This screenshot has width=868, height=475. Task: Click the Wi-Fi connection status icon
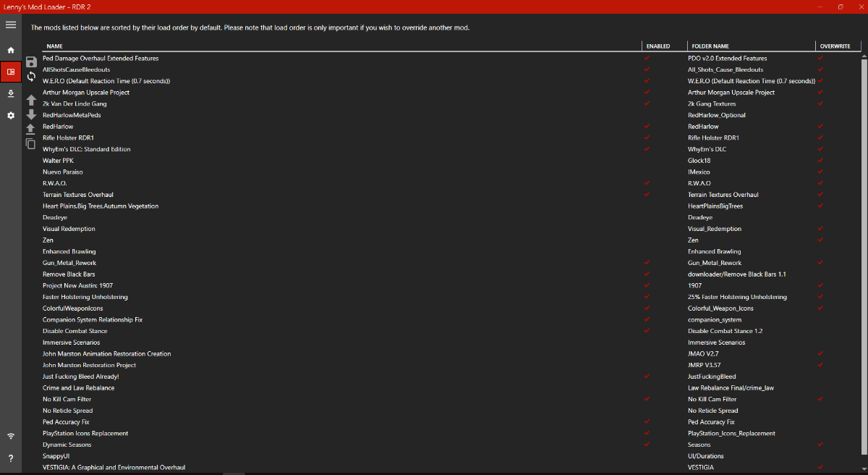[x=11, y=436]
